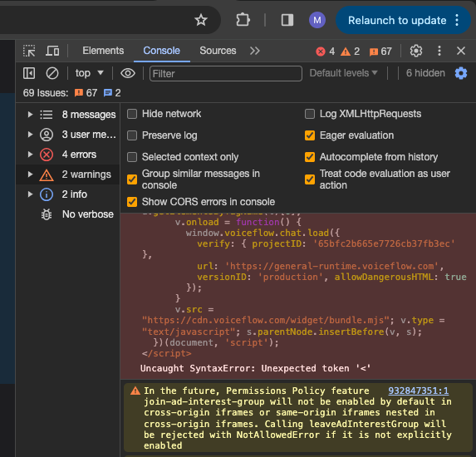The image size is (476, 457).
Task: Expand the 2 warnings group
Action: click(x=30, y=174)
